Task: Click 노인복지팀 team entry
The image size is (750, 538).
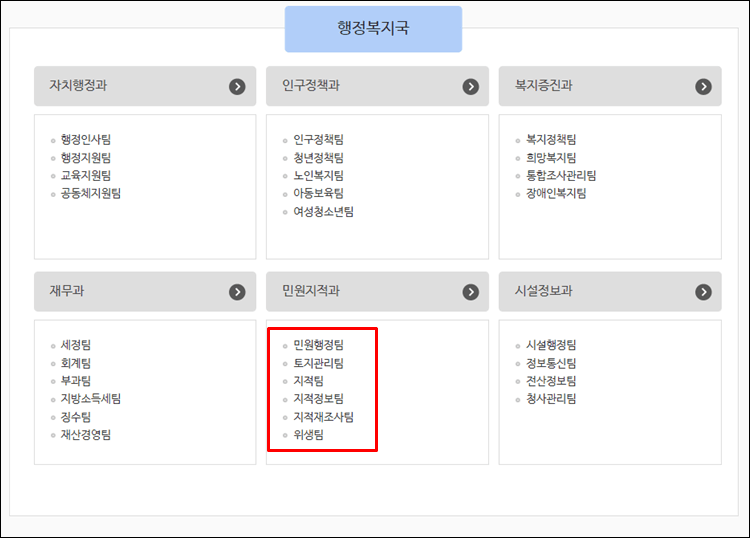Action: 319,176
